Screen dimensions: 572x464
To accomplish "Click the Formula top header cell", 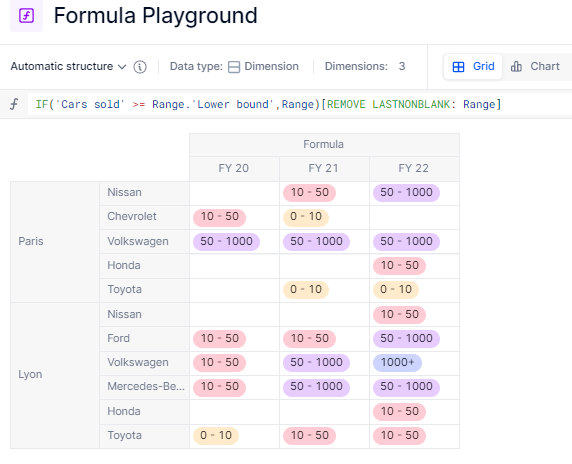I will tap(324, 144).
